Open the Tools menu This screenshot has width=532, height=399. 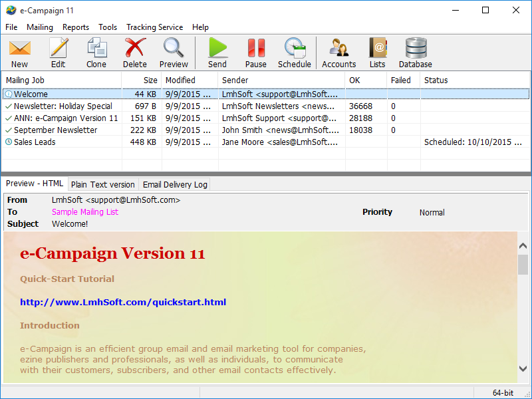pyautogui.click(x=108, y=27)
